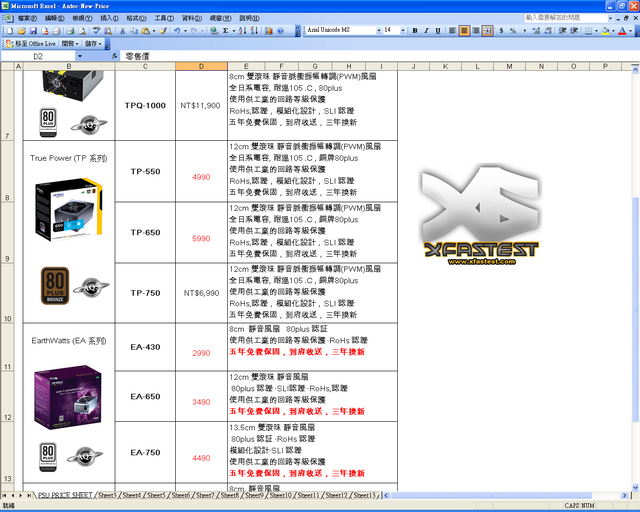Image resolution: width=640 pixels, height=512 pixels.
Task: Click Increase Indent icon
Action: [574, 31]
